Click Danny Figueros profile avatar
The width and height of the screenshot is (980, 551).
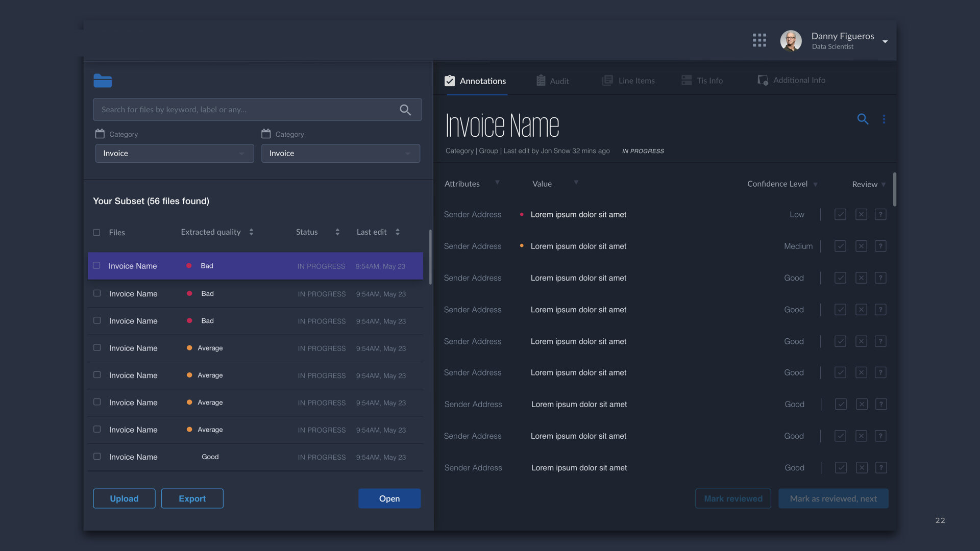pos(791,41)
